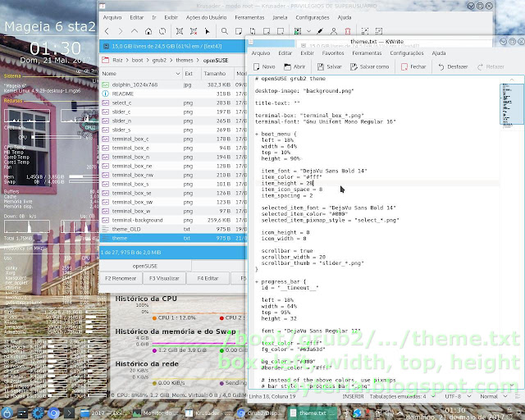Collapse the boot_menu code block fold marker
The width and height of the screenshot is (525, 420).
pos(257,134)
